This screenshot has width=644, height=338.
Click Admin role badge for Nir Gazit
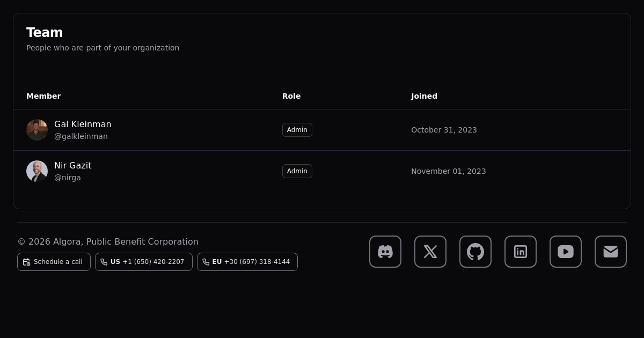(x=297, y=171)
